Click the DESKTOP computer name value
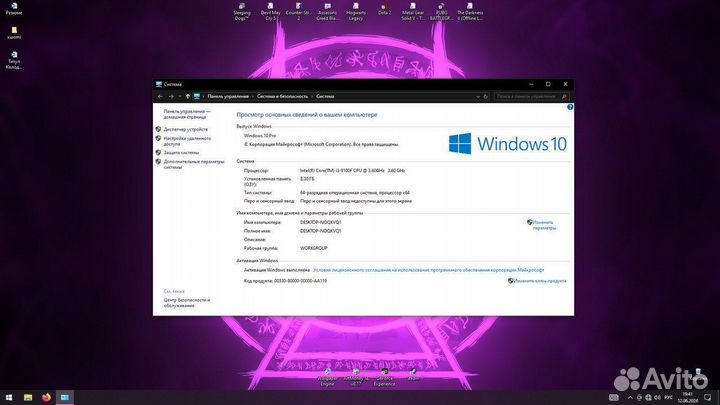Image resolution: width=720 pixels, height=405 pixels. [x=321, y=222]
